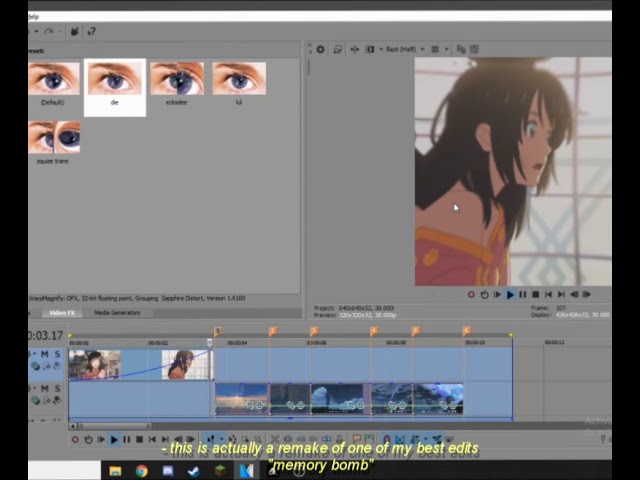Click Play button under preview
The height and width of the screenshot is (480, 640).
point(510,294)
